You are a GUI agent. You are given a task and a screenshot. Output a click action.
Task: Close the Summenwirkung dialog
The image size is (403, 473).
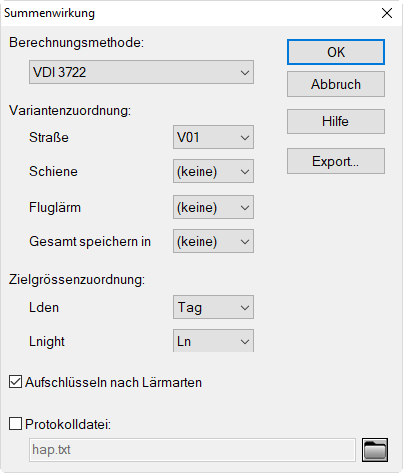387,13
